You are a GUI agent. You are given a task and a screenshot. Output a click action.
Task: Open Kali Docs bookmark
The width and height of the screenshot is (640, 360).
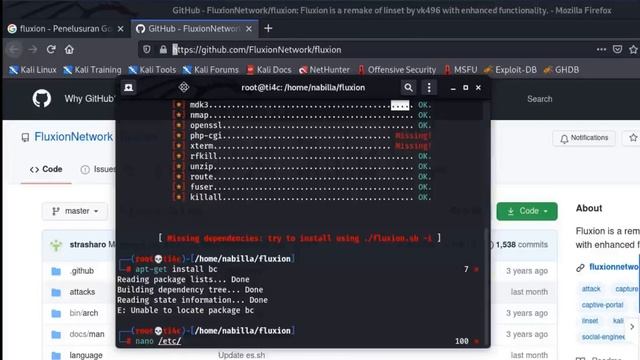point(269,70)
